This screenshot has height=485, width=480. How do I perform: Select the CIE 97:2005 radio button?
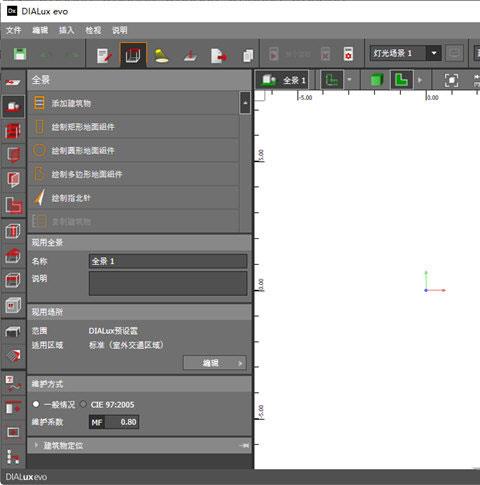click(x=83, y=404)
